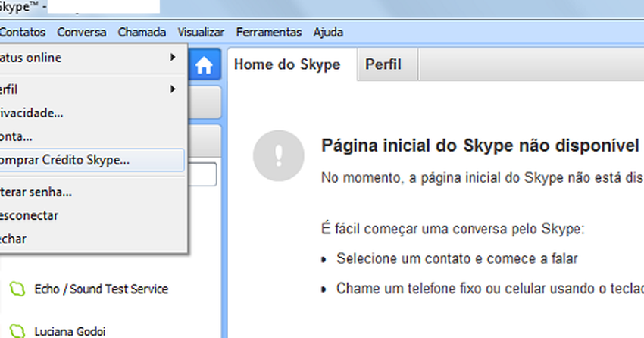Open the Ajuda menu
Image resolution: width=644 pixels, height=338 pixels.
328,32
